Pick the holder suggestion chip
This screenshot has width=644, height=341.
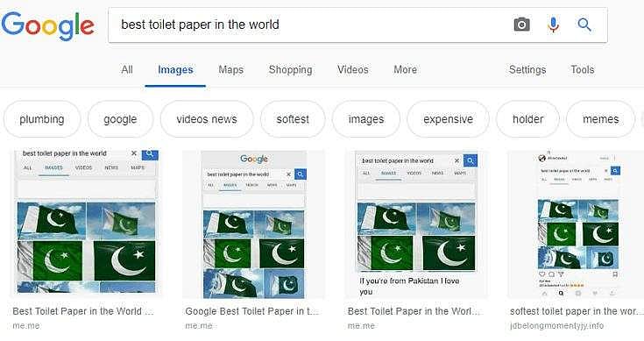click(527, 119)
